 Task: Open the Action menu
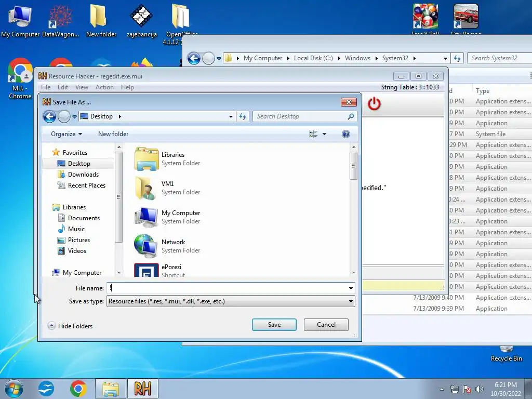(x=104, y=87)
